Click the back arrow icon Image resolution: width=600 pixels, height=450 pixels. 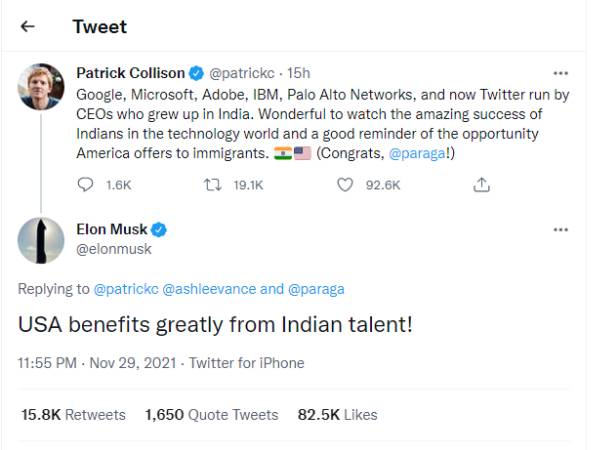point(28,27)
